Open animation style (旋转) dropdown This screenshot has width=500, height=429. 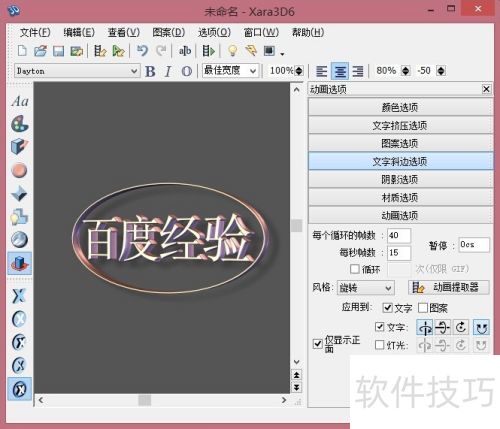point(366,288)
